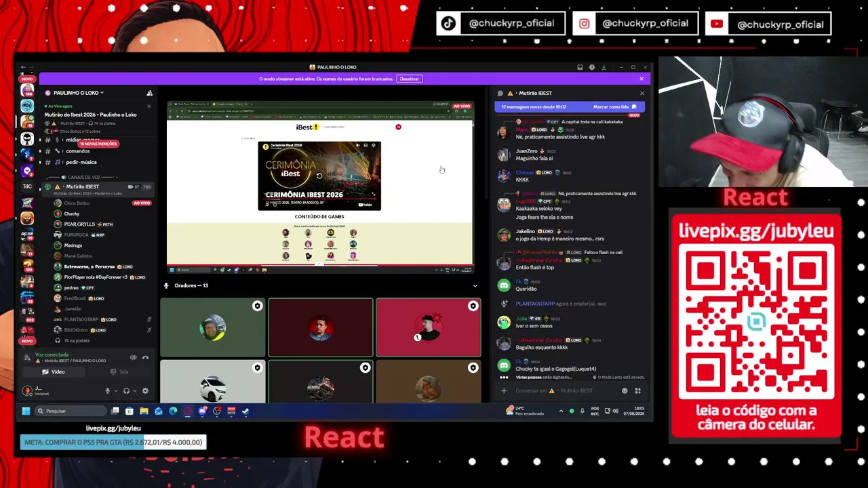Open the TikTok @chuckyrp_oficial handle
This screenshot has width=868, height=488.
[500, 23]
